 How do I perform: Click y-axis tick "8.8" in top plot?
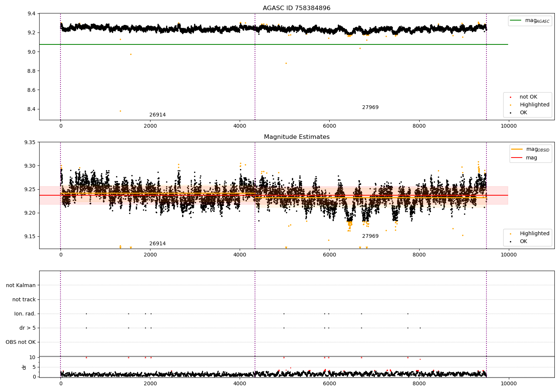click(x=31, y=71)
